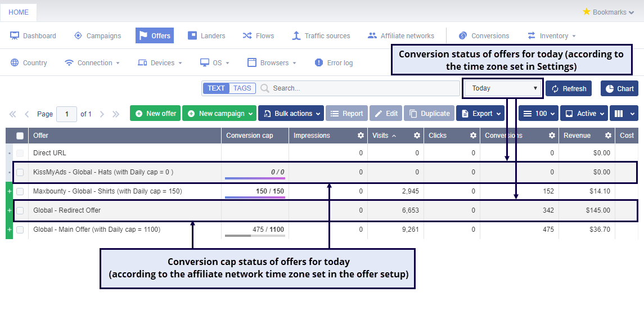Click the Duplicate button
The height and width of the screenshot is (310, 644).
(429, 113)
